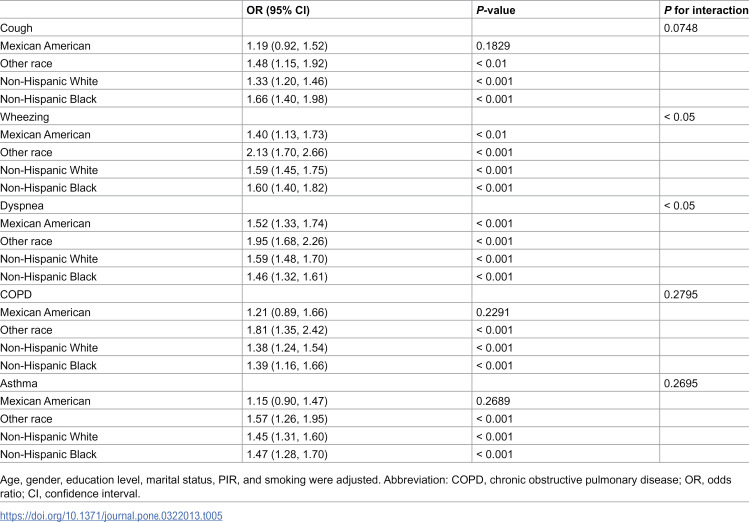Open the doi.org journal.pone.0322013.t005 link

pyautogui.click(x=111, y=516)
